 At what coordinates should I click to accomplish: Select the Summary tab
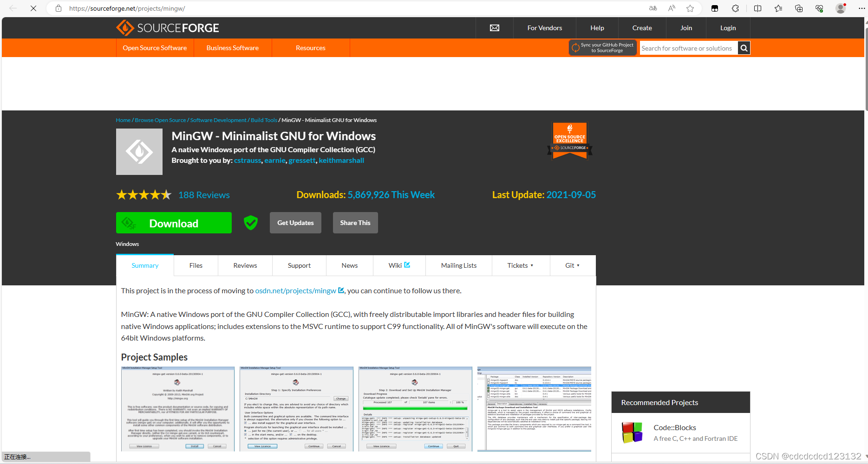pyautogui.click(x=145, y=265)
